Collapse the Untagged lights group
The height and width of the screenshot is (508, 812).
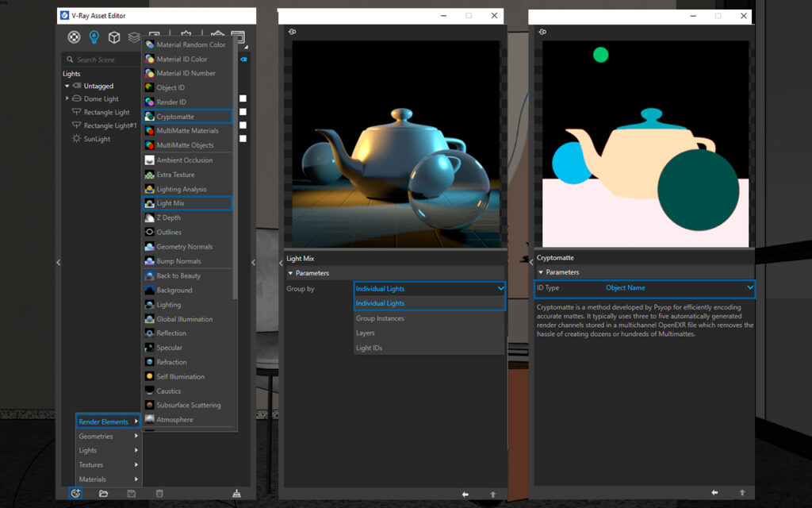coord(67,86)
